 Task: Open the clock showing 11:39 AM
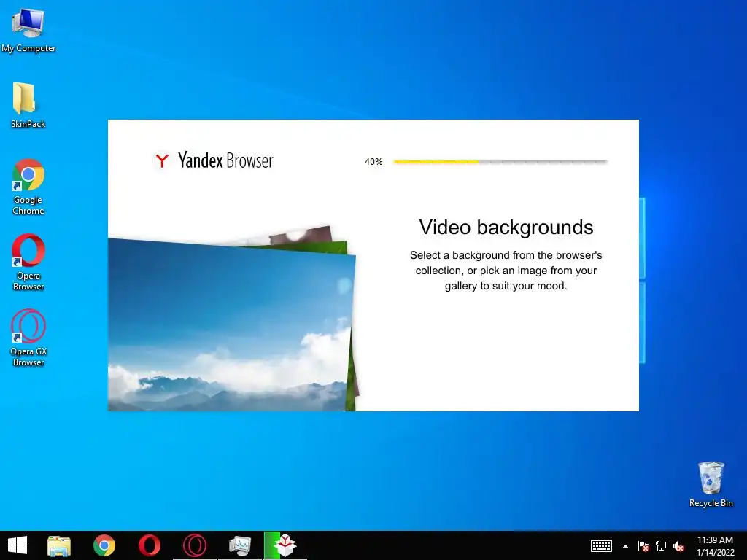click(x=715, y=545)
